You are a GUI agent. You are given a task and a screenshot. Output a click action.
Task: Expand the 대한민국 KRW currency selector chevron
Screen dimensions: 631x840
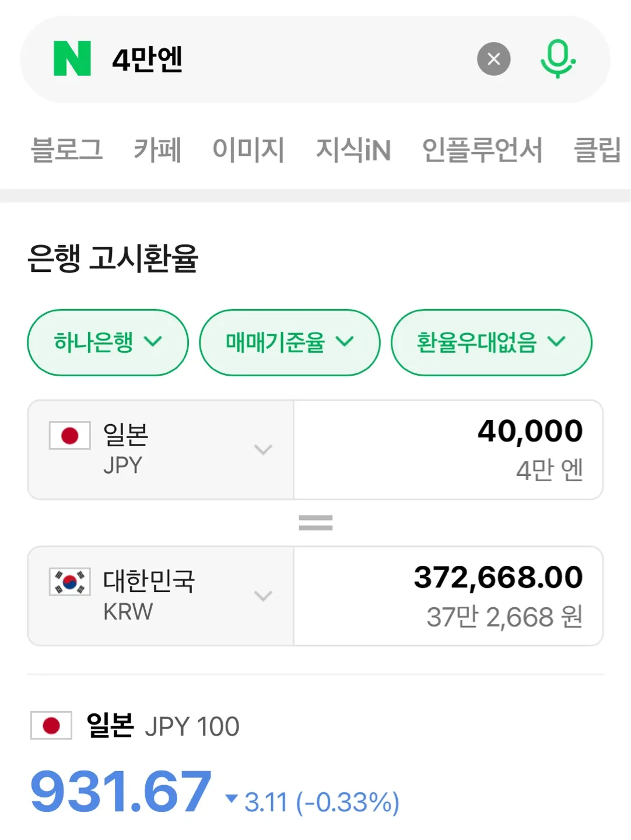click(x=263, y=596)
